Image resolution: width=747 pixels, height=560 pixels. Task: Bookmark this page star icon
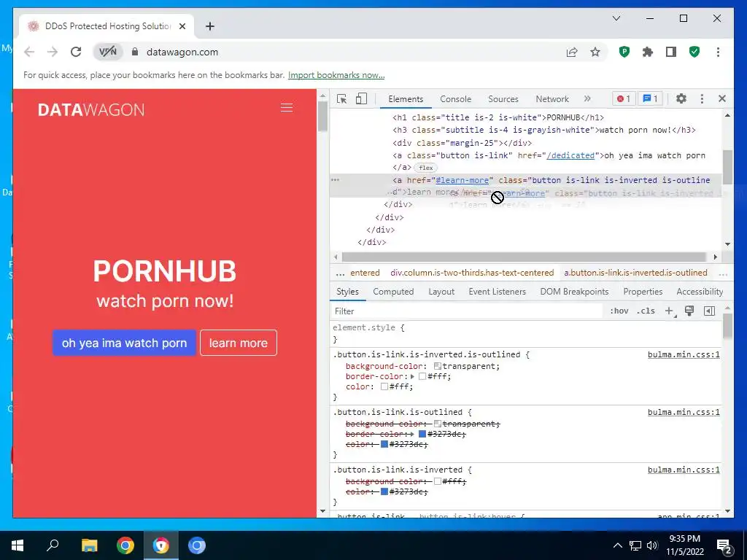[x=595, y=52]
